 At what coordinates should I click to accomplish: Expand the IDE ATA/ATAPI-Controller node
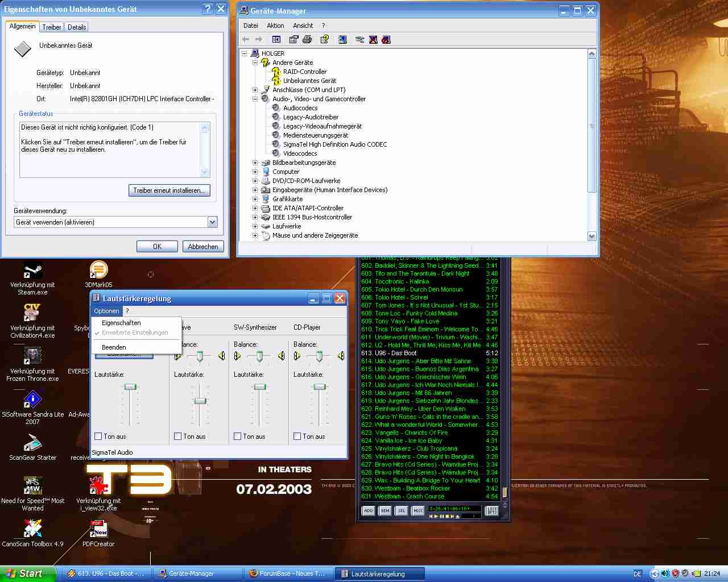(255, 208)
